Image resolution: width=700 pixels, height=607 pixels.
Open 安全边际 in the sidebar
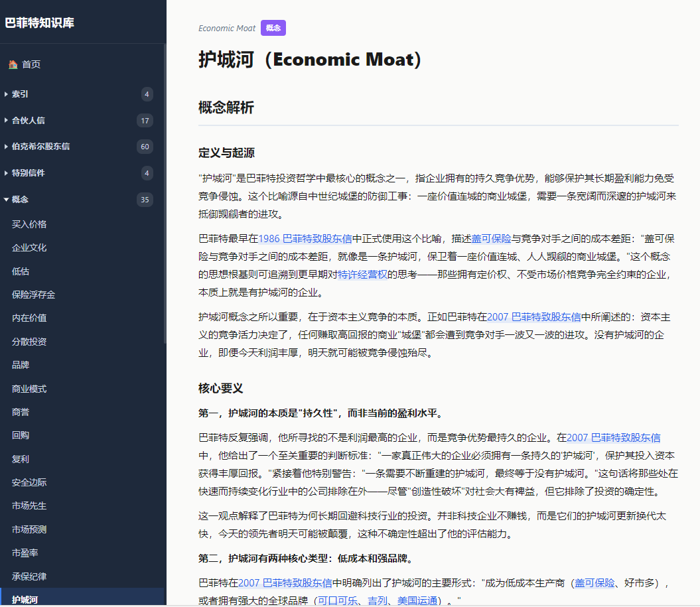click(29, 482)
